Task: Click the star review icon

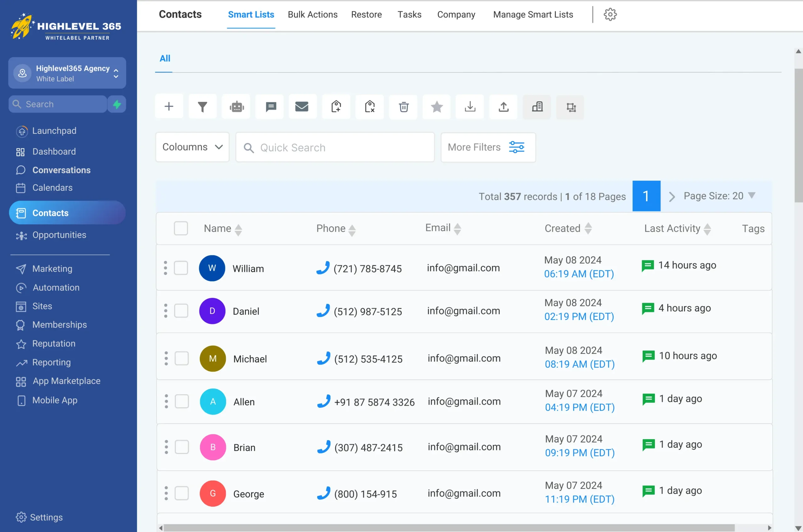Action: 437,107
